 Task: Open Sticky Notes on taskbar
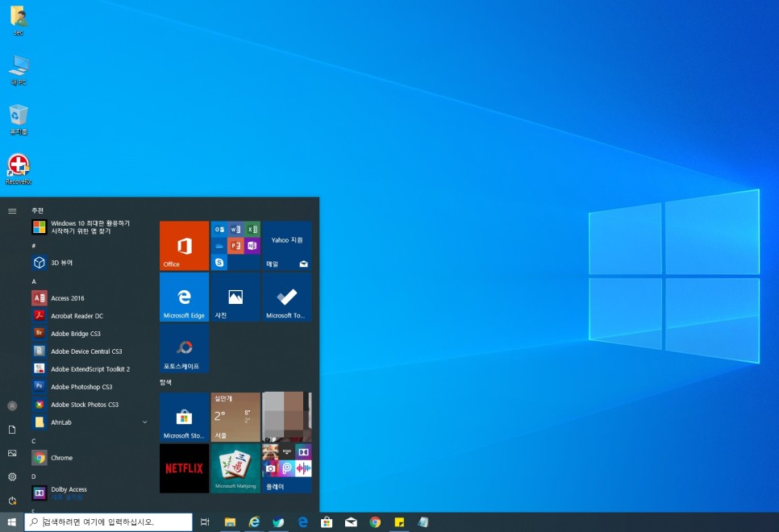tap(399, 522)
